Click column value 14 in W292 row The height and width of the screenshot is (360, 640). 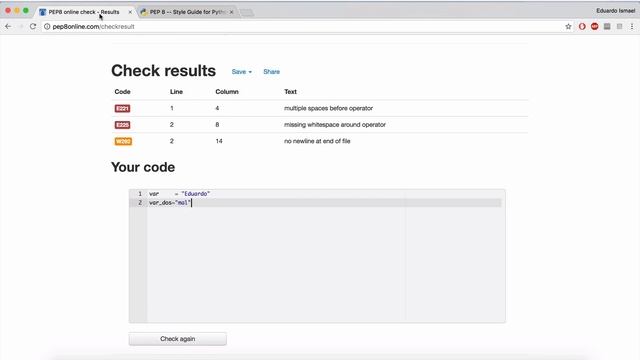click(x=219, y=141)
